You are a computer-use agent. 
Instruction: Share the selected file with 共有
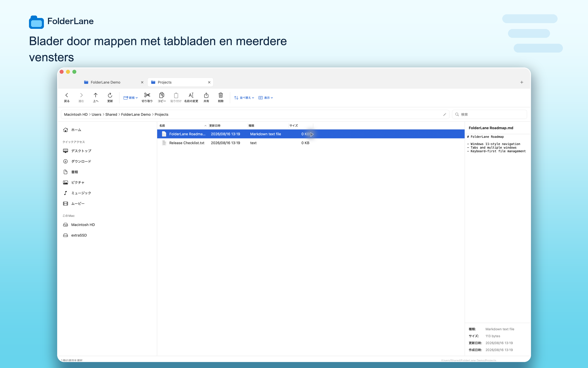point(206,97)
